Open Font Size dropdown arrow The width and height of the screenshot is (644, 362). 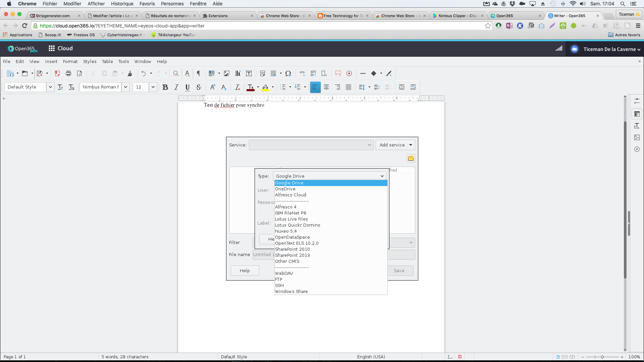pos(153,87)
